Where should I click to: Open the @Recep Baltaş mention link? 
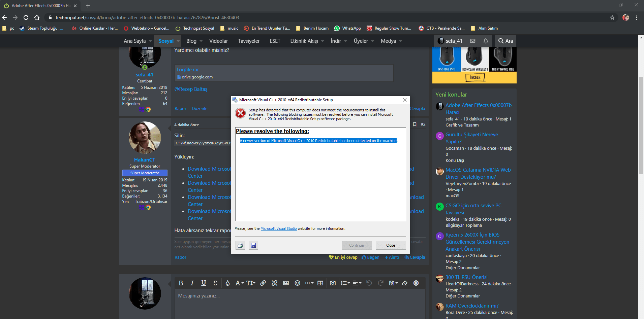191,89
